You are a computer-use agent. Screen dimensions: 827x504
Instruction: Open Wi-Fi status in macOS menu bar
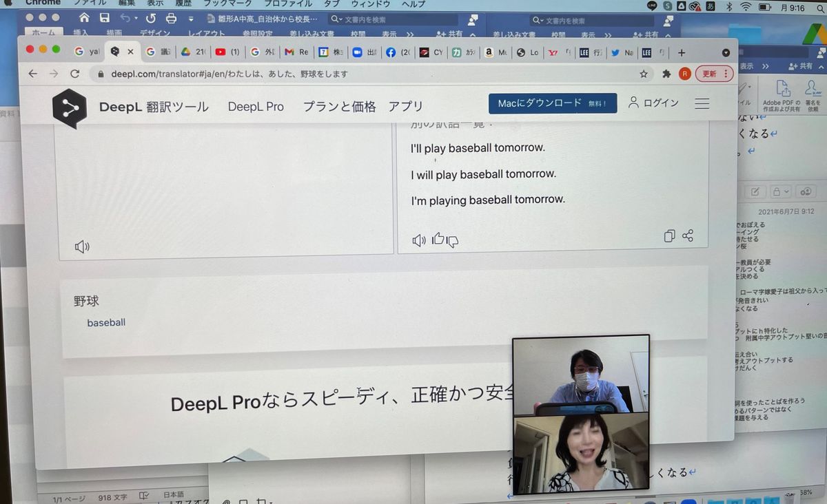746,6
